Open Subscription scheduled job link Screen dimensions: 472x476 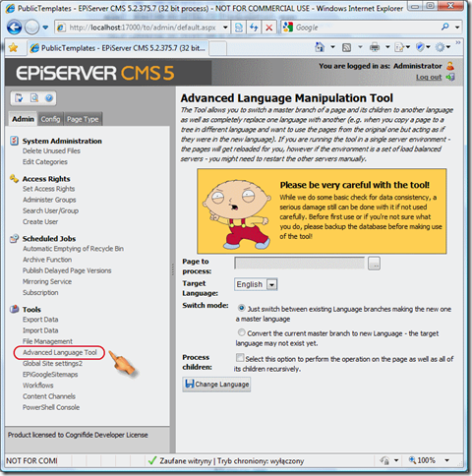[x=40, y=292]
